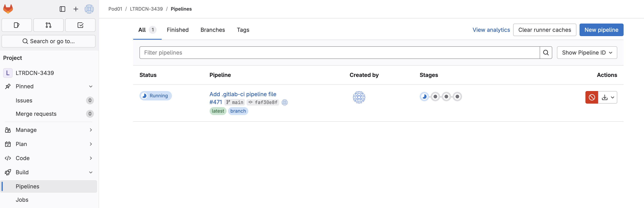Collapse the Build section
The width and height of the screenshot is (644, 208).
(x=91, y=172)
